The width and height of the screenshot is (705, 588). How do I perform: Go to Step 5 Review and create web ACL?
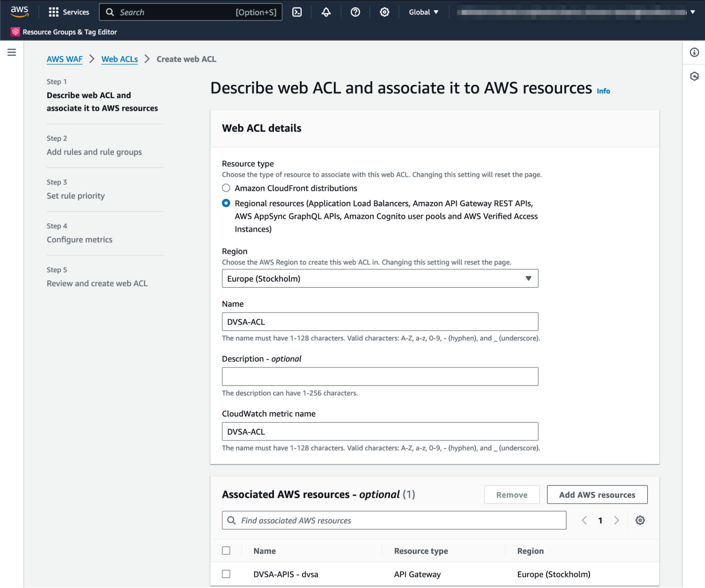[x=97, y=283]
